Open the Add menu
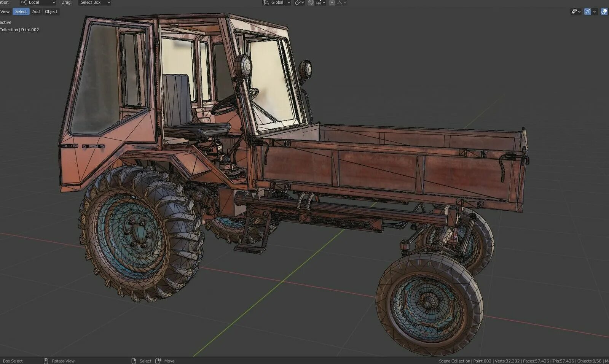The height and width of the screenshot is (364, 609). pos(36,11)
